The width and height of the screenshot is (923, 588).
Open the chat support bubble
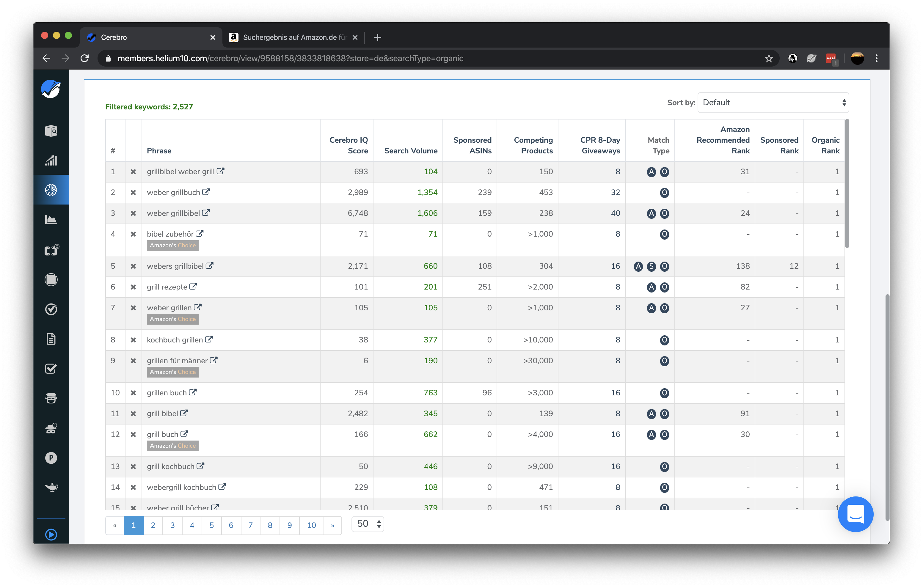(x=855, y=514)
